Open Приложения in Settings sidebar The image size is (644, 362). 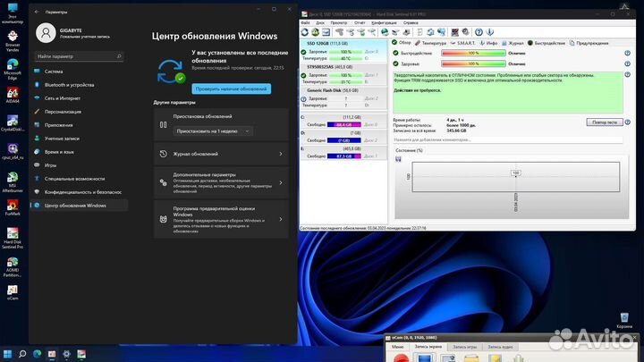pyautogui.click(x=80, y=125)
